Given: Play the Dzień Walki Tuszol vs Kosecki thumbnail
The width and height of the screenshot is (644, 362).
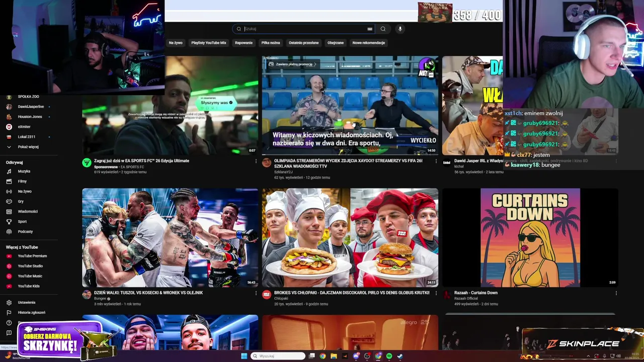Looking at the screenshot, I should (x=170, y=237).
